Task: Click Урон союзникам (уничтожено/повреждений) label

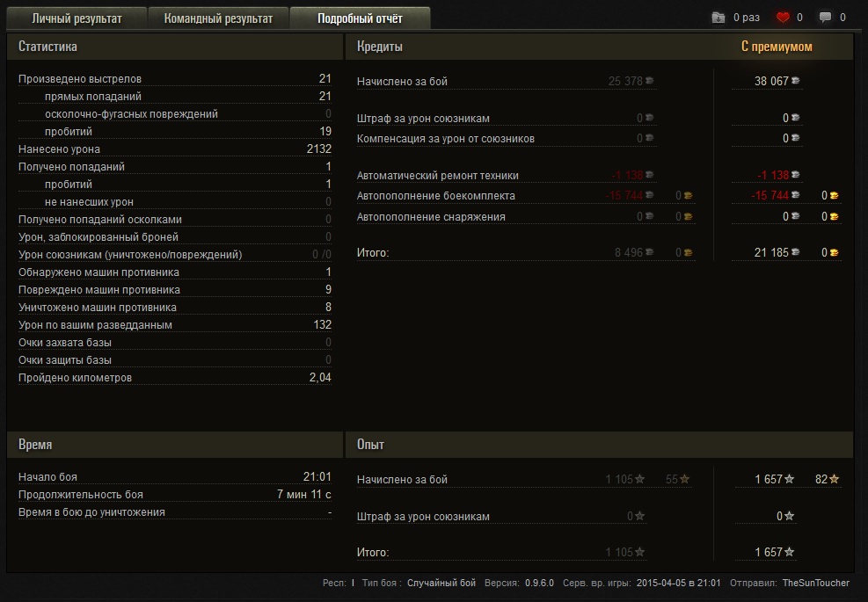Action: 130,255
